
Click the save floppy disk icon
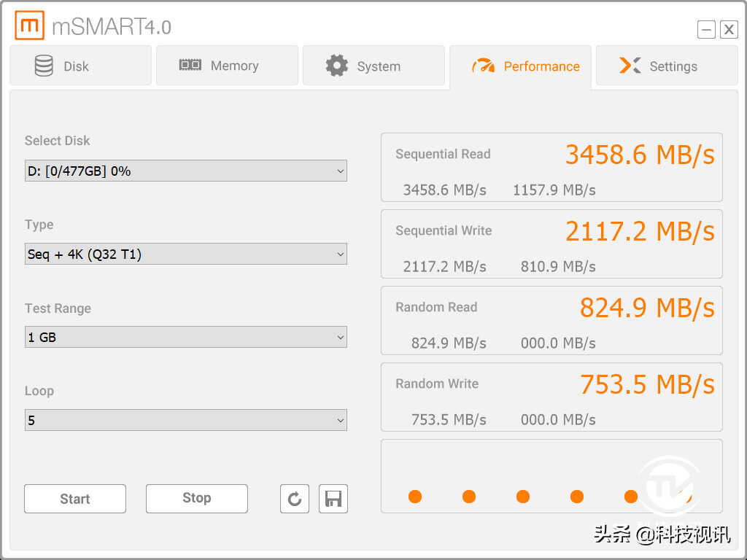[333, 499]
